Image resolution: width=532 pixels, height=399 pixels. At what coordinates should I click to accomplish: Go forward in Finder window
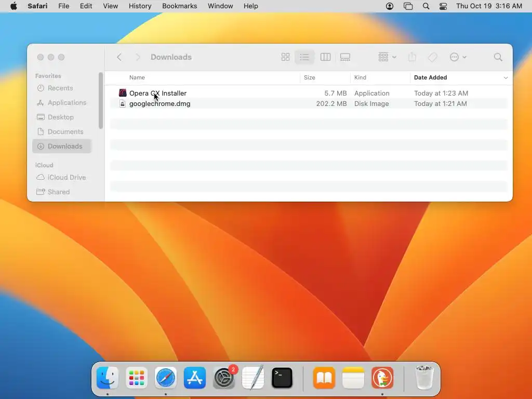pyautogui.click(x=138, y=57)
